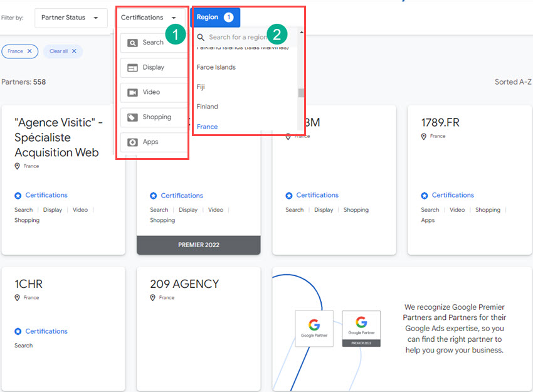The height and width of the screenshot is (392, 533).
Task: Open the 1CHR partner card
Action: click(63, 329)
